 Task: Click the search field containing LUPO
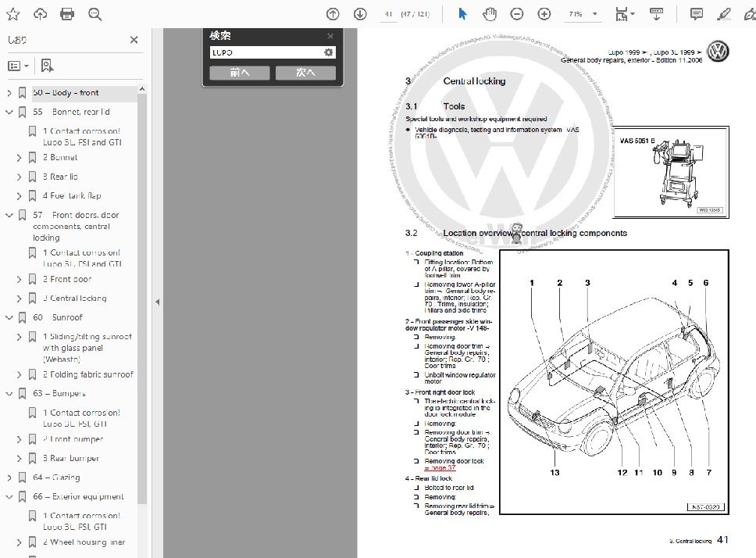coord(266,52)
